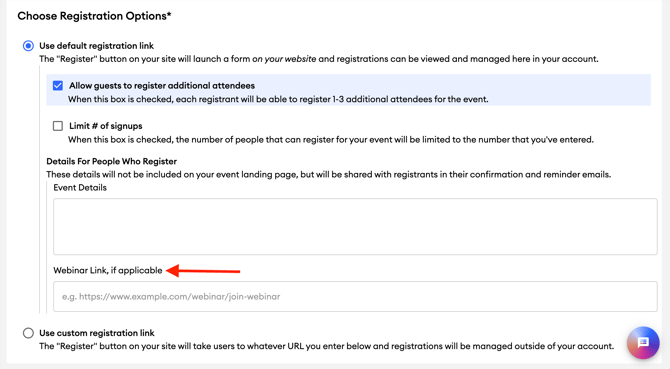
Task: Uncheck Allow guests to register additional attendees
Action: 58,86
